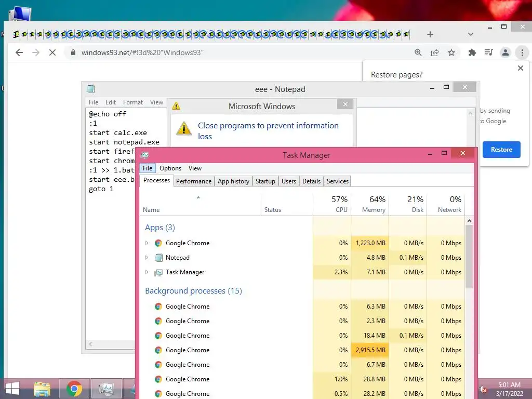Sort processes by Memory column
This screenshot has width=532, height=399.
(370, 205)
